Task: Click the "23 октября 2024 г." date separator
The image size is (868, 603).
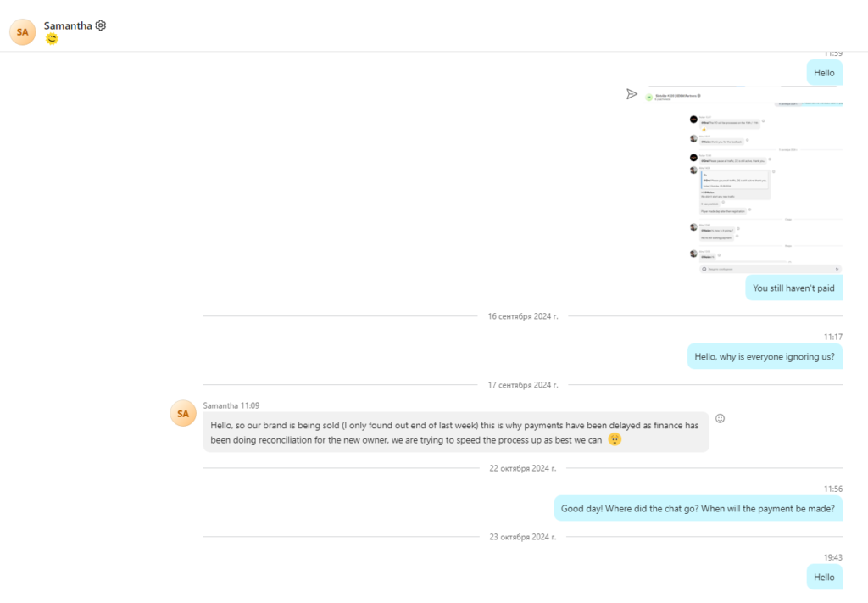Action: click(x=522, y=537)
